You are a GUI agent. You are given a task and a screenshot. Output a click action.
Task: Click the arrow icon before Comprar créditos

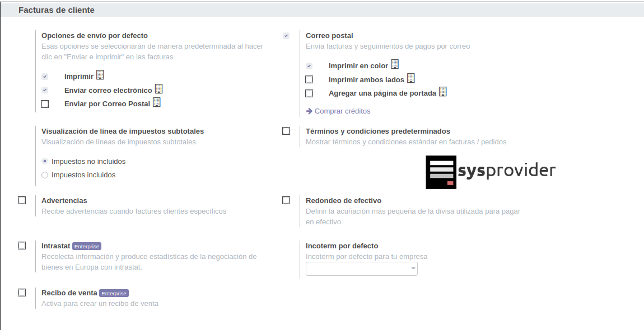click(x=309, y=111)
